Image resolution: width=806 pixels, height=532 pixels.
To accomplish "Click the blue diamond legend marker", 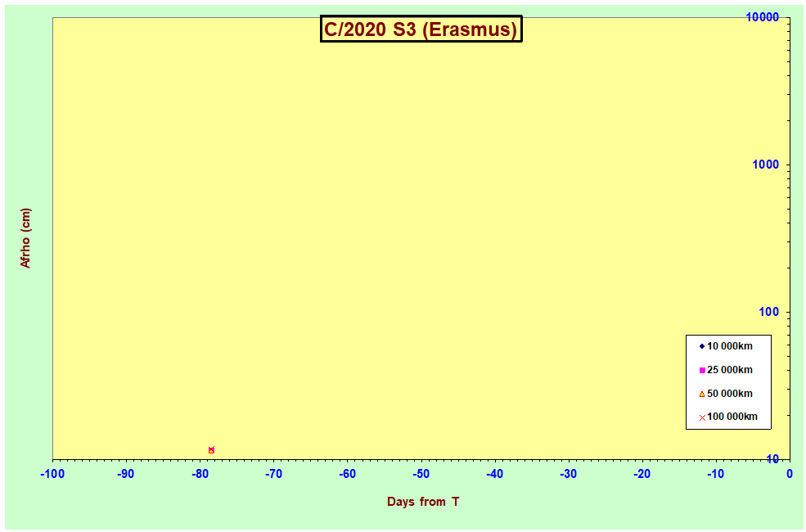I will [702, 346].
